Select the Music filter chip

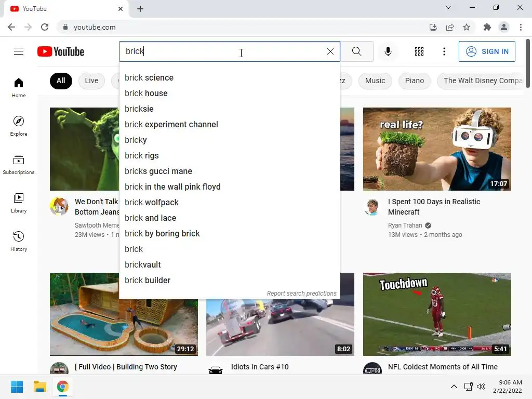375,81
